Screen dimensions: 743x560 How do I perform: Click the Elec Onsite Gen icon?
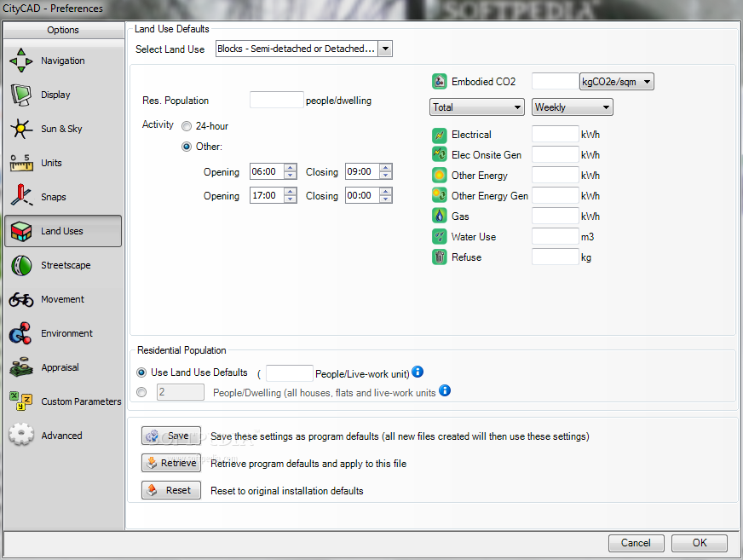coord(440,154)
